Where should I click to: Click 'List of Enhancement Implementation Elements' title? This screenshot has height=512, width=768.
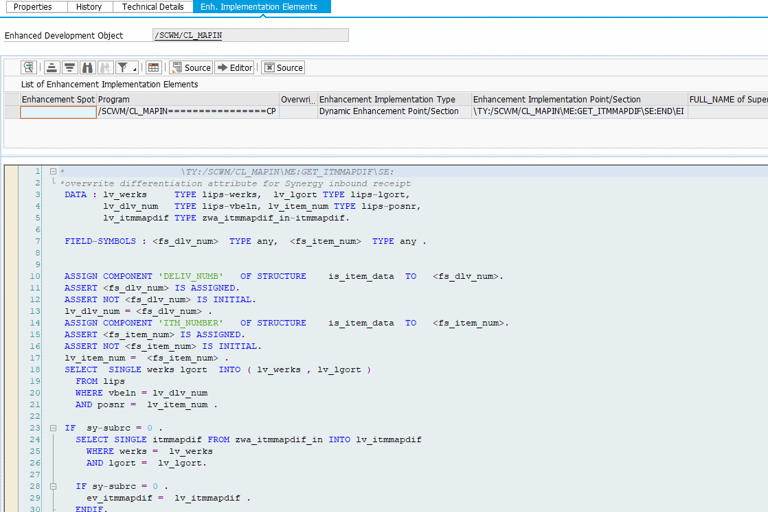click(x=110, y=84)
